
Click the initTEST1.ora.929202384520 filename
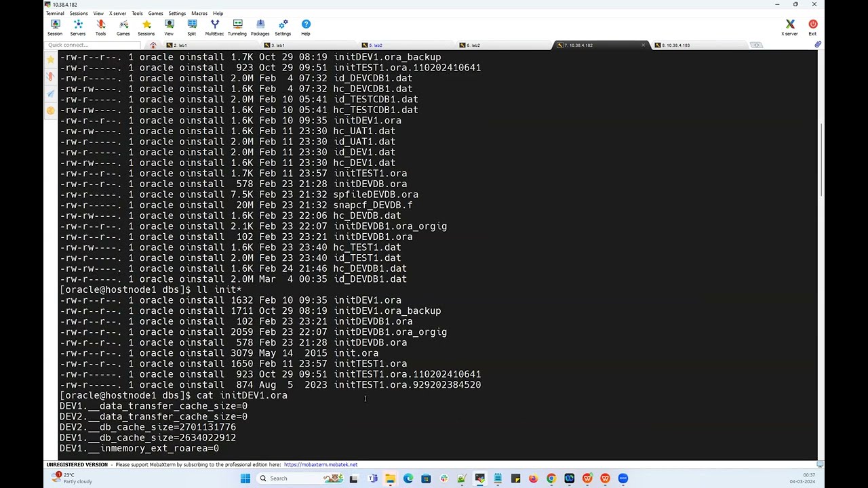pos(407,385)
